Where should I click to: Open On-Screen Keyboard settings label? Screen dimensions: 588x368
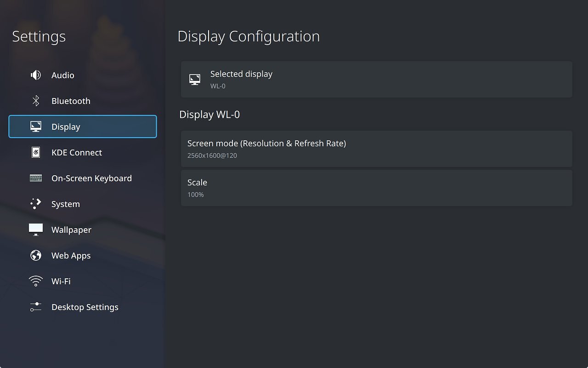91,178
